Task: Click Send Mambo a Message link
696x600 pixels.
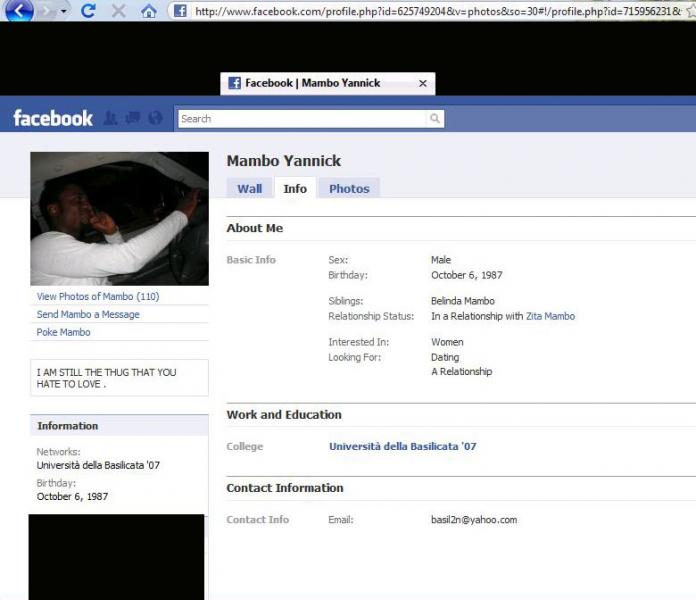Action: (x=88, y=314)
